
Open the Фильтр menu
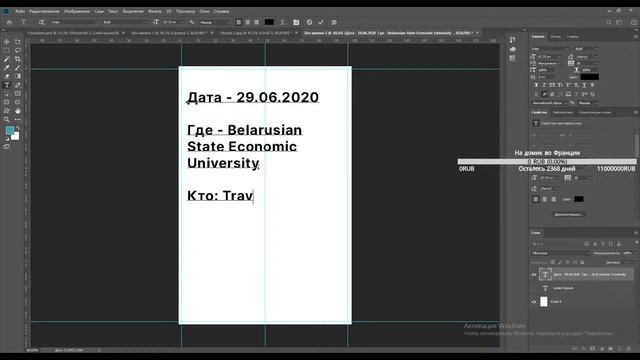(155, 11)
